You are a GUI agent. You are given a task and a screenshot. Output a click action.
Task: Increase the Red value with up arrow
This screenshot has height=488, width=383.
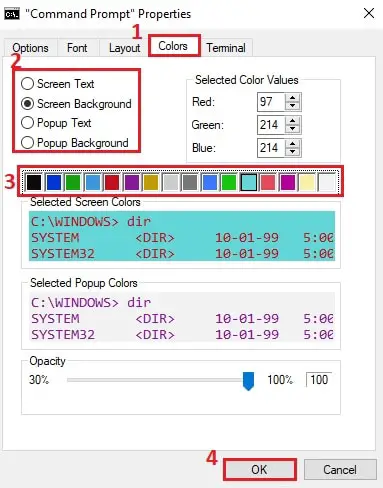[x=292, y=98]
